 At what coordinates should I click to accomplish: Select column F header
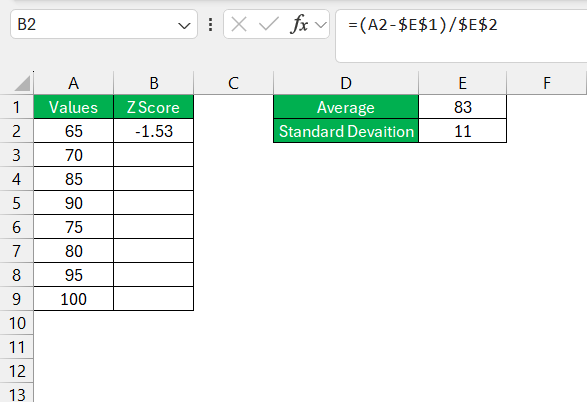point(547,83)
